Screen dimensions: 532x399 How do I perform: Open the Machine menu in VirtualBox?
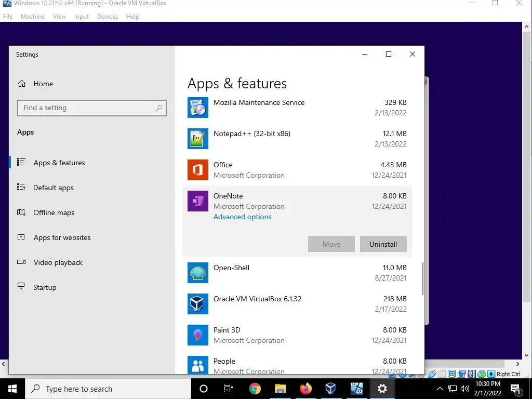pos(33,16)
